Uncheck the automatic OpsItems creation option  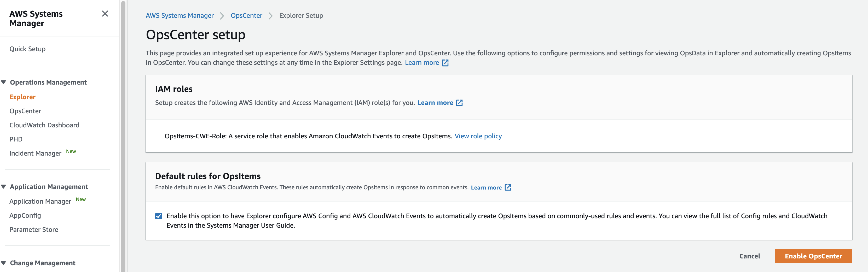(x=159, y=216)
